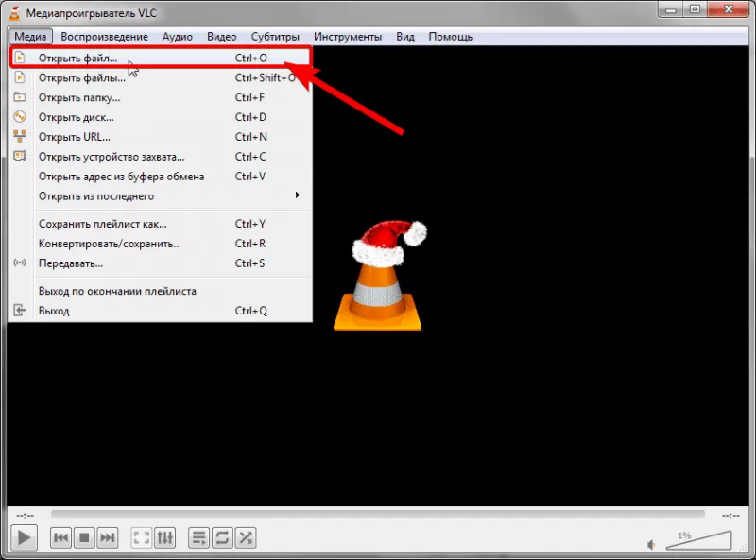The width and height of the screenshot is (756, 560).
Task: Open the Вид menu
Action: (x=405, y=37)
